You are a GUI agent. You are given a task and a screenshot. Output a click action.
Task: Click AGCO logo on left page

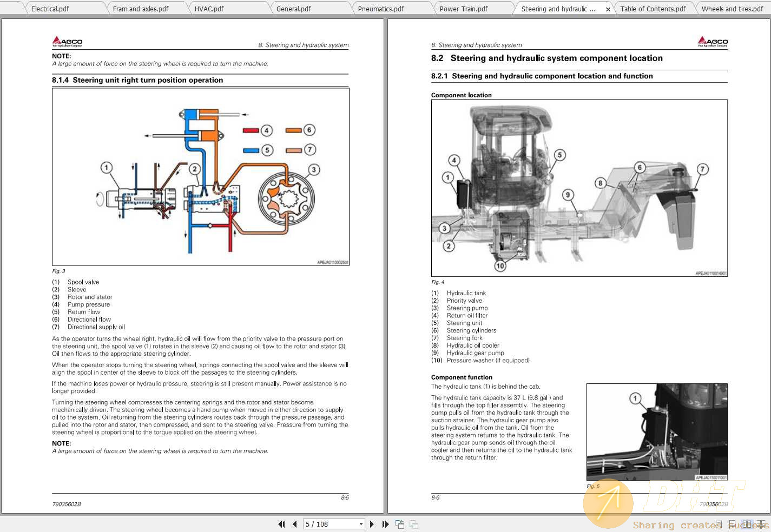pyautogui.click(x=67, y=42)
